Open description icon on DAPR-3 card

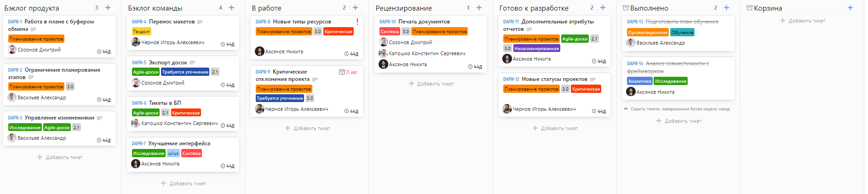[x=99, y=118]
